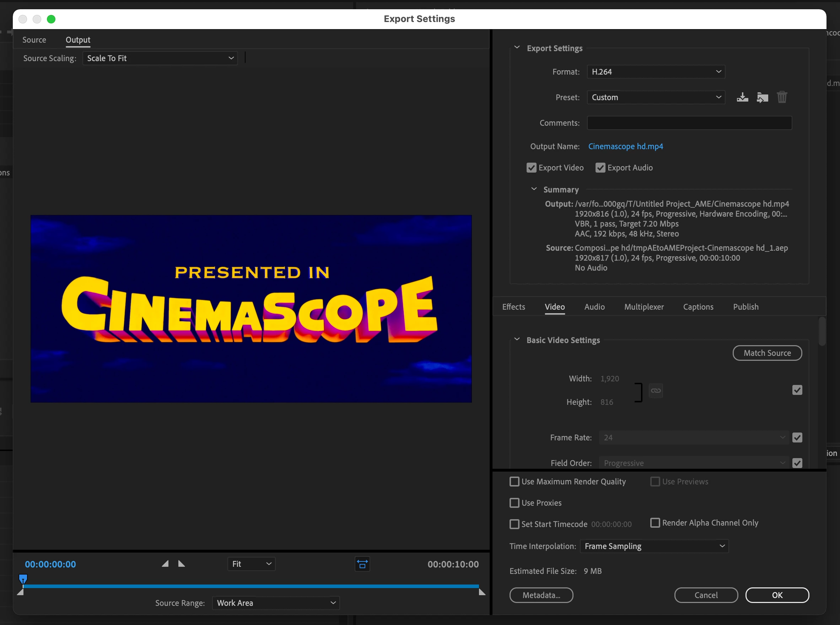
Task: Click the Delete Preset trash icon
Action: point(782,98)
